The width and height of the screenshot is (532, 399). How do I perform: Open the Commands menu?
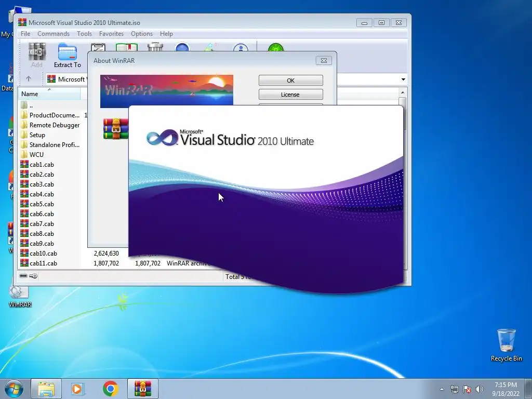click(x=54, y=34)
